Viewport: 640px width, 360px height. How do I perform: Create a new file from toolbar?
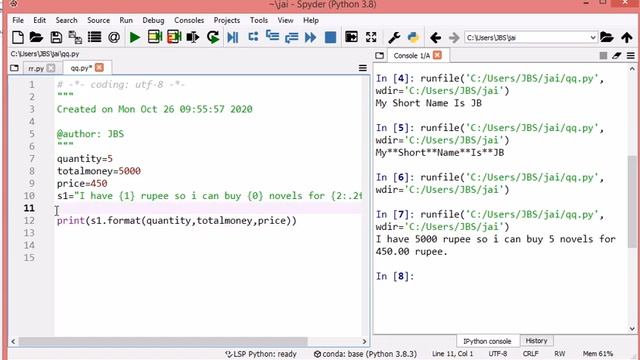18,38
